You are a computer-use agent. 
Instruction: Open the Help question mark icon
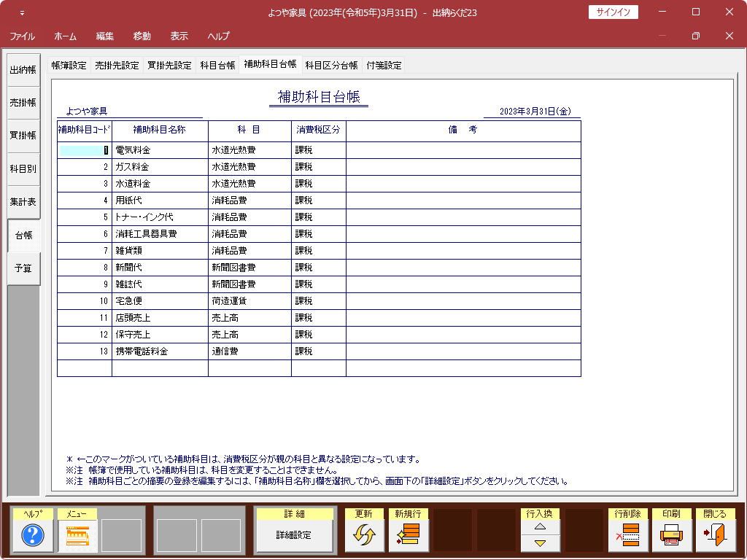[33, 534]
